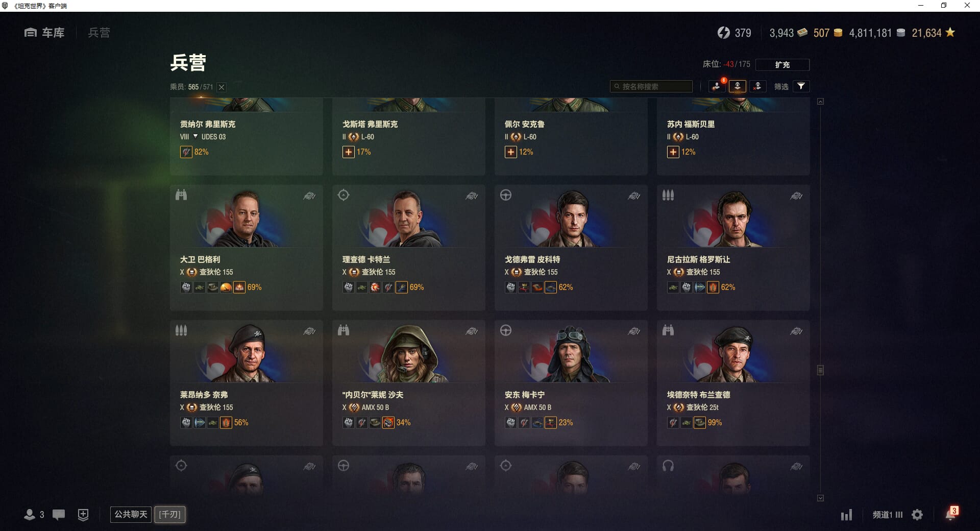Click the 扩充 expand bunks button
Viewport: 980px width, 531px height.
pyautogui.click(x=782, y=65)
